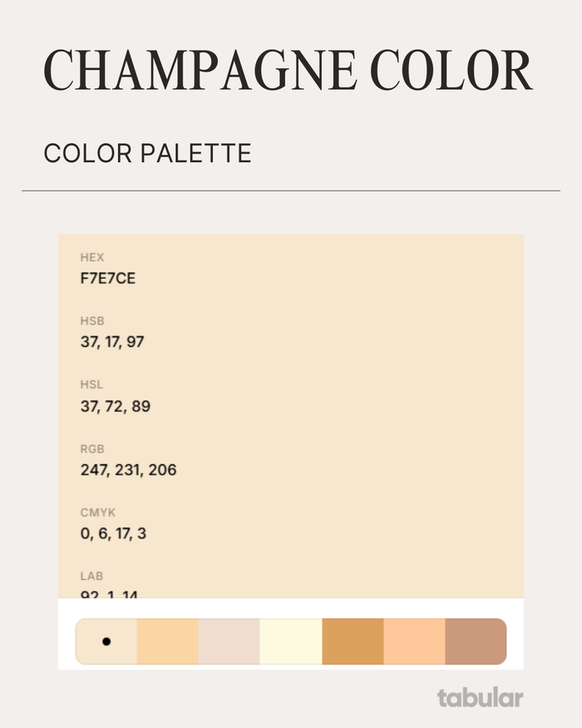The image size is (582, 728).
Task: Select the first champagne swatch with dot
Action: pos(106,641)
